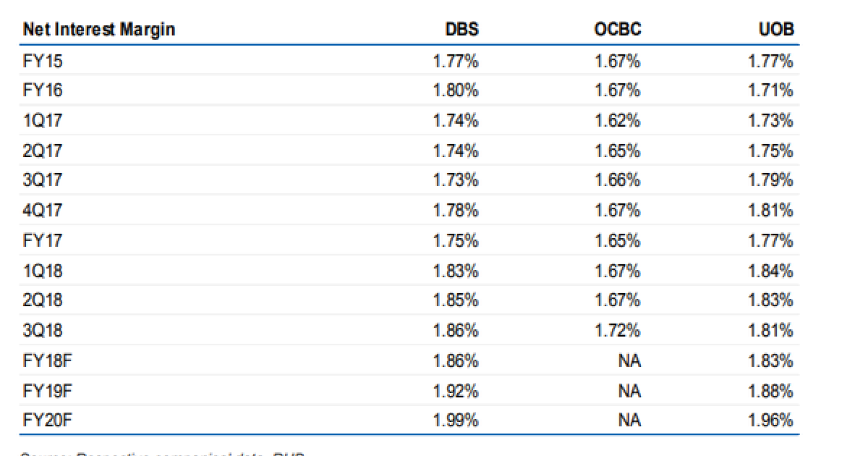Image resolution: width=868 pixels, height=456 pixels.
Task: Click the FY18F row label
Action: point(48,360)
